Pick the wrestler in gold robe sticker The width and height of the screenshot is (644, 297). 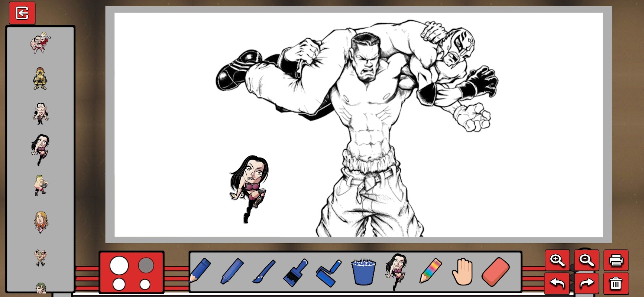[x=40, y=78]
